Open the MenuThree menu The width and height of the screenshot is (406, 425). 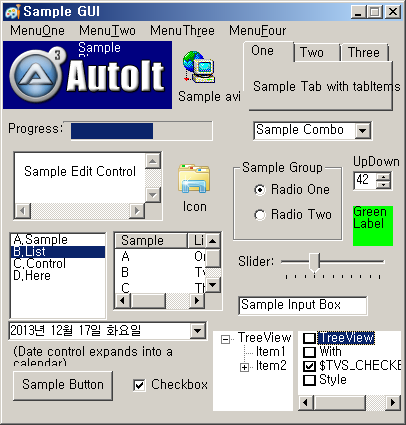click(182, 31)
